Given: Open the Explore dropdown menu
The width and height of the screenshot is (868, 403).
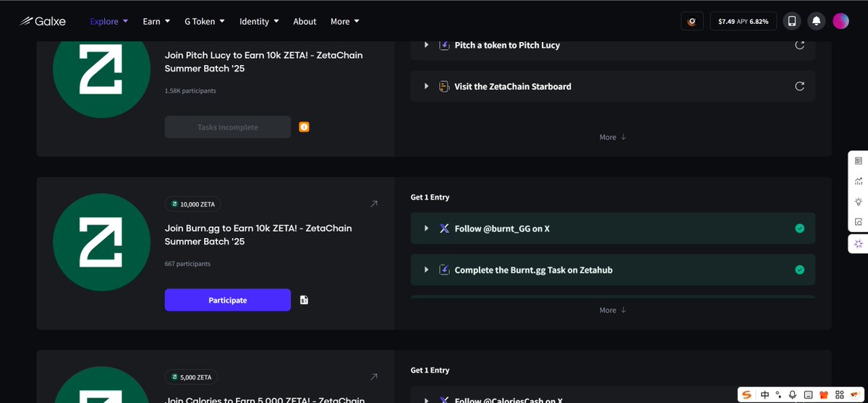Looking at the screenshot, I should tap(109, 21).
